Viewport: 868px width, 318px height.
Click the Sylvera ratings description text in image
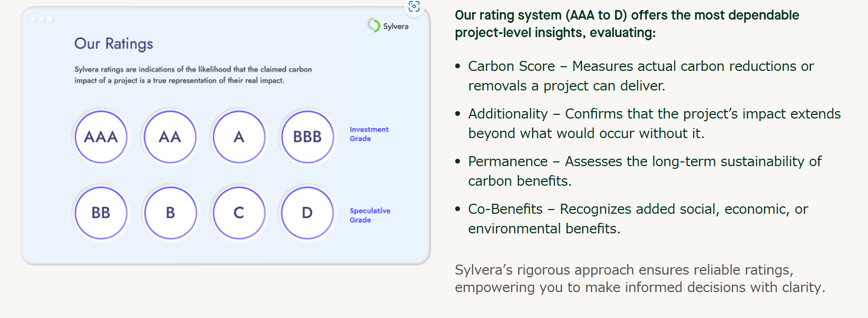coord(193,75)
